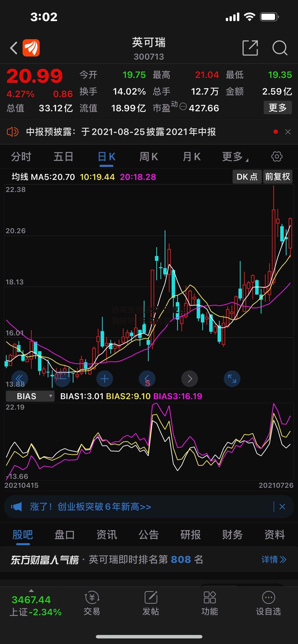Image resolution: width=298 pixels, height=644 pixels.
Task: Tap the double left rewind chart button
Action: pyautogui.click(x=19, y=379)
